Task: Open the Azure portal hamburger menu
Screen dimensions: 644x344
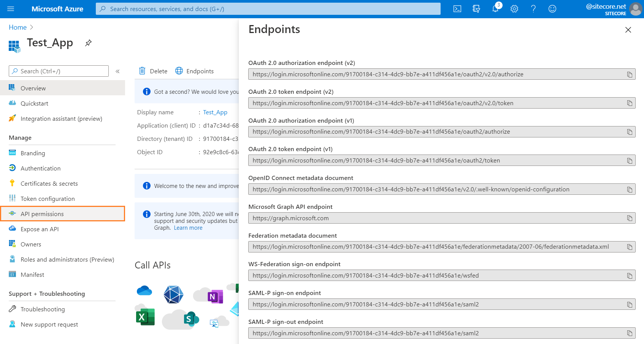Action: [11, 9]
